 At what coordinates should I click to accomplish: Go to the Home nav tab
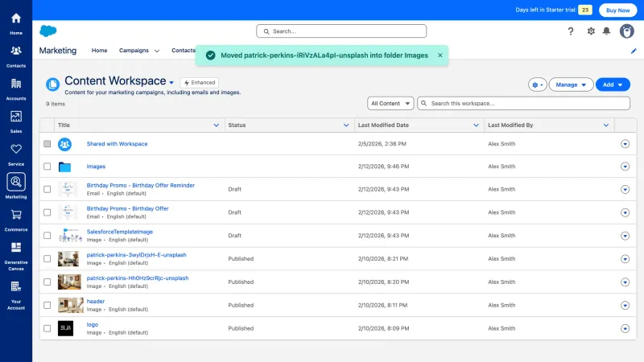click(x=99, y=51)
